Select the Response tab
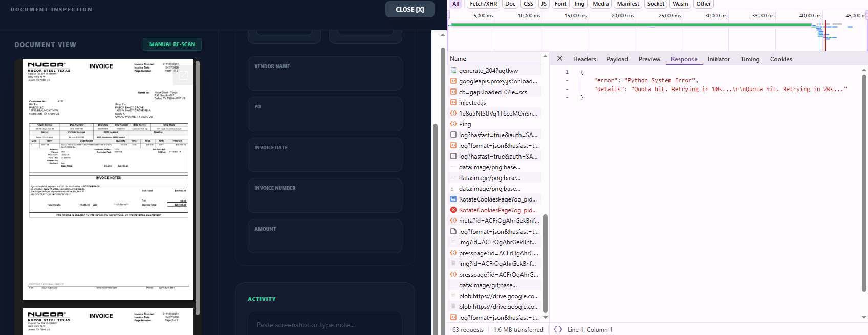Screen dimensions: 868x335 684,59
